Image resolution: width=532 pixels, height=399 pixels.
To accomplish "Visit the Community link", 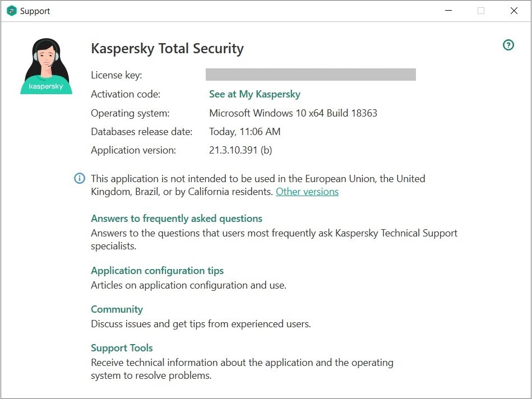I will [117, 309].
